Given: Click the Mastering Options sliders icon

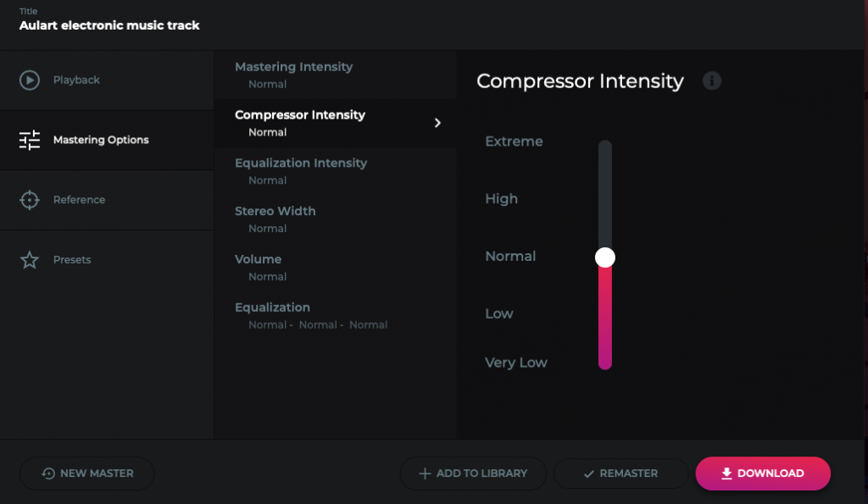Looking at the screenshot, I should [x=28, y=140].
